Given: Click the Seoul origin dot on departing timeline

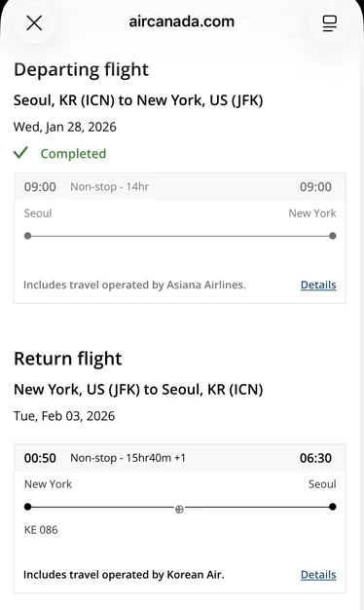Looking at the screenshot, I should [27, 236].
